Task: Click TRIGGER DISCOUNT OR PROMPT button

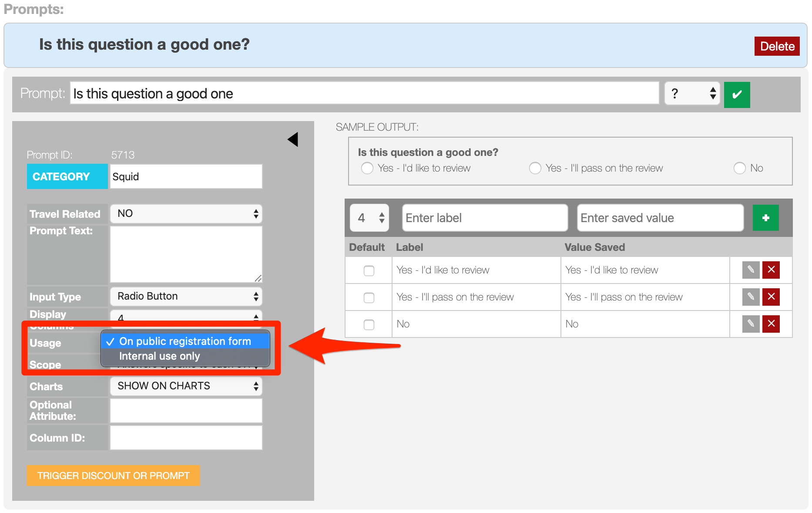Action: click(113, 476)
